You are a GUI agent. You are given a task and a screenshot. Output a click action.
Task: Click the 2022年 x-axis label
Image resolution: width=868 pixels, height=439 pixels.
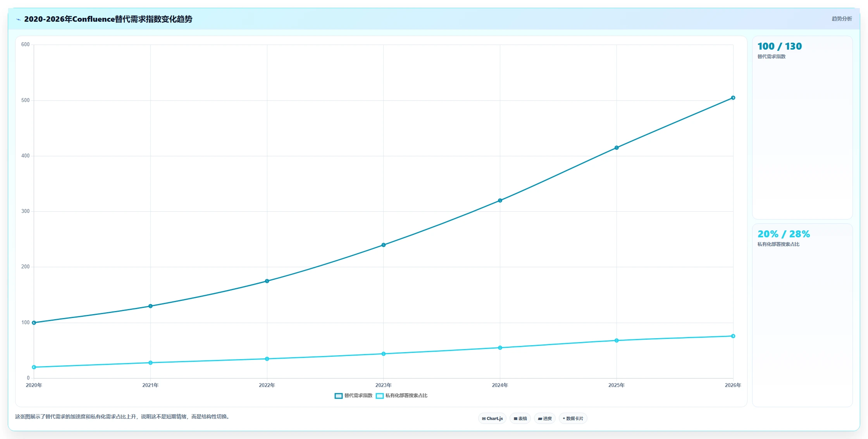pyautogui.click(x=267, y=385)
